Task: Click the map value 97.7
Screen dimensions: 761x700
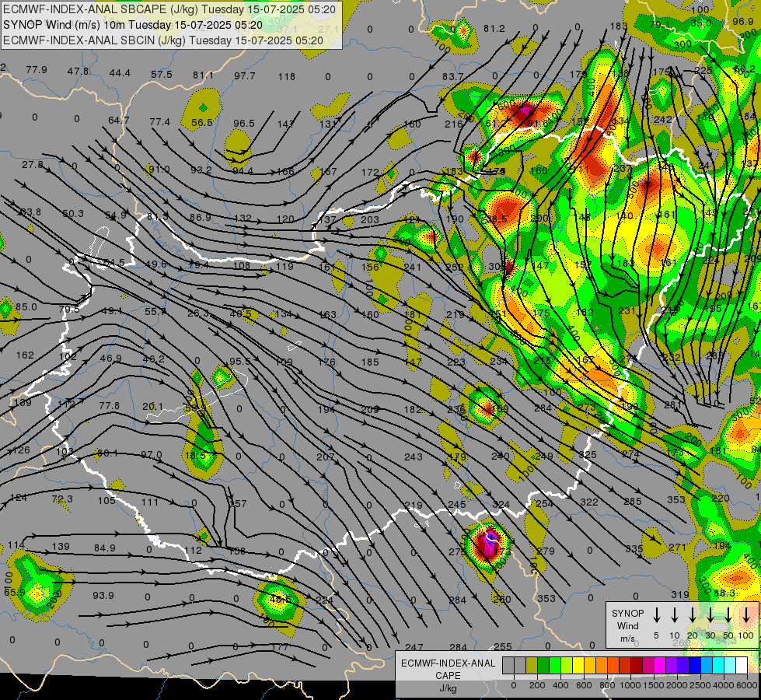Action: click(245, 75)
